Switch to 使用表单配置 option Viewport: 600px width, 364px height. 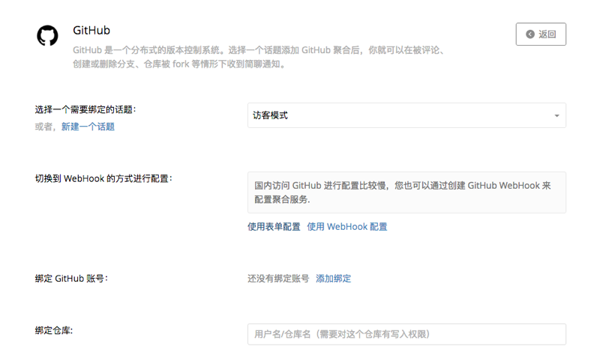(x=274, y=227)
